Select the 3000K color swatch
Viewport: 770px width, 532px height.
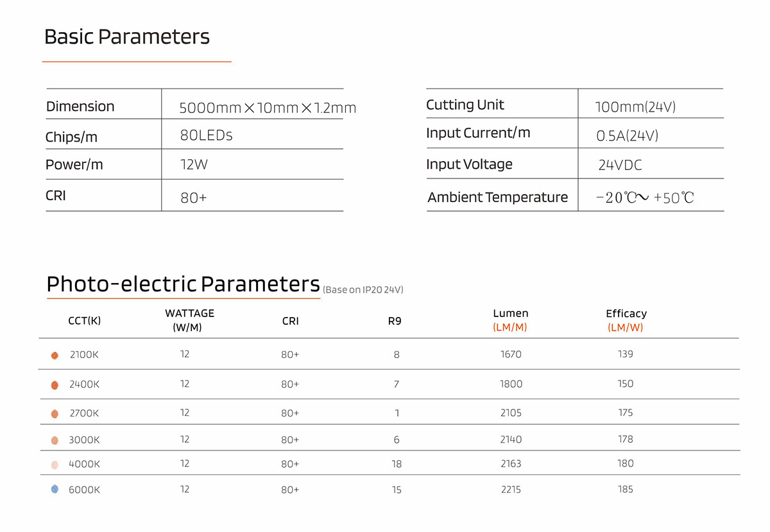55,440
